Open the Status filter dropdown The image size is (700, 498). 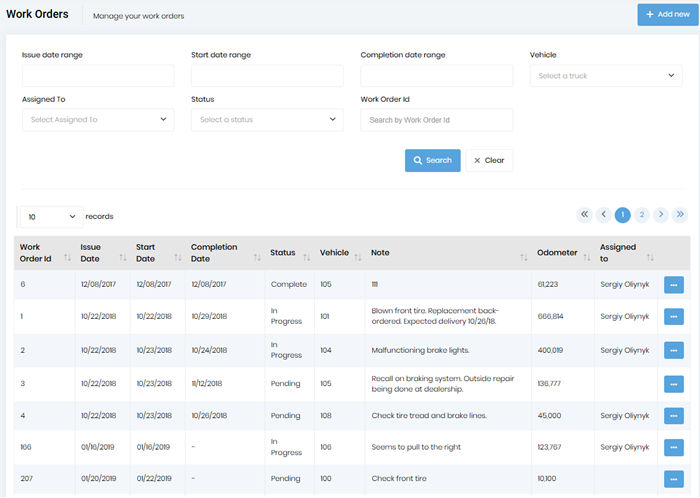click(x=267, y=120)
